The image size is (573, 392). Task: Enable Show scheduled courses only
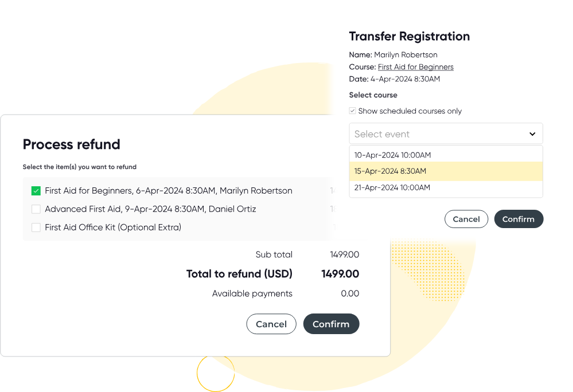click(352, 111)
